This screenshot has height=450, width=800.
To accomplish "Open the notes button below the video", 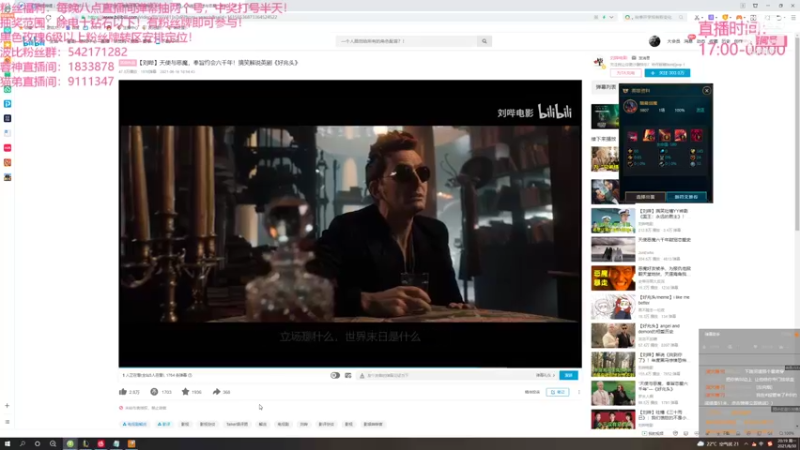I will pyautogui.click(x=558, y=392).
